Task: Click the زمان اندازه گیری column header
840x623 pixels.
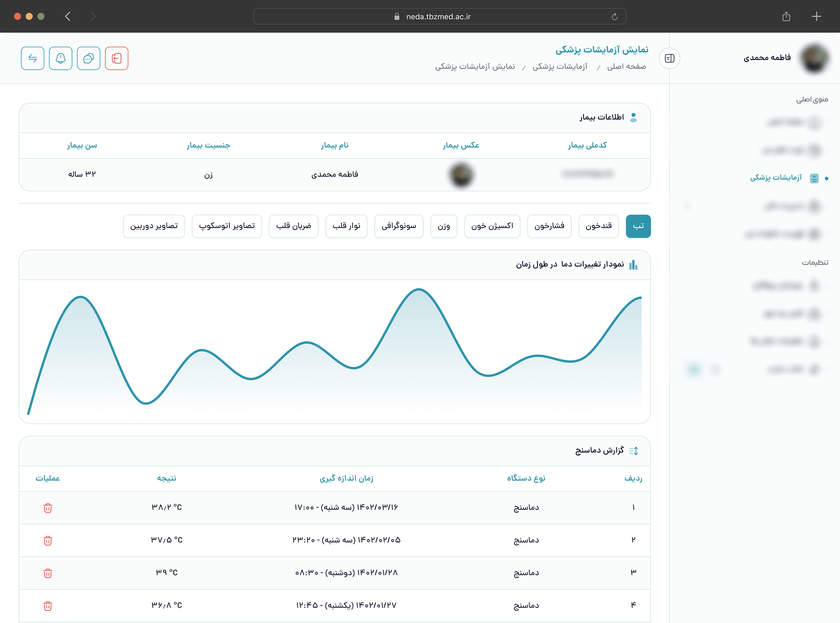Action: [x=346, y=479]
